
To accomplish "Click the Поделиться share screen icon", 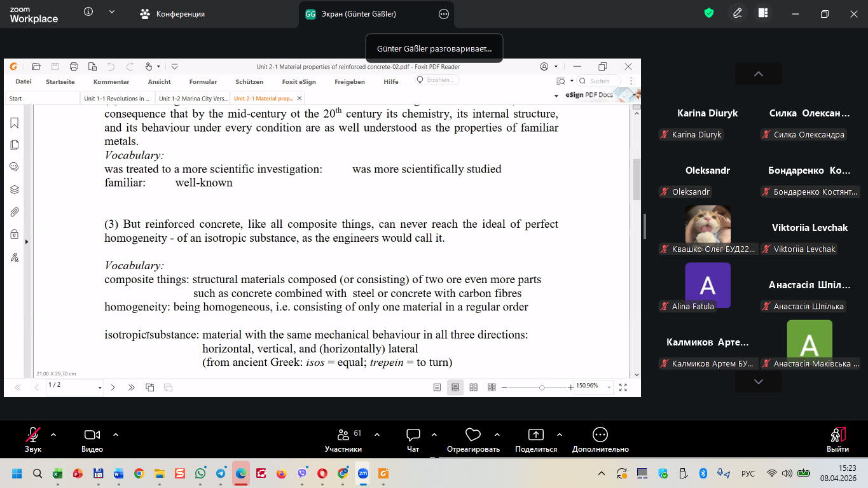I will click(536, 435).
